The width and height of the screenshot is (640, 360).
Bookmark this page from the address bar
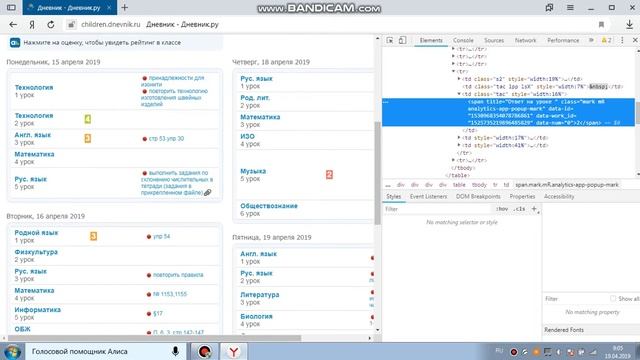point(601,24)
